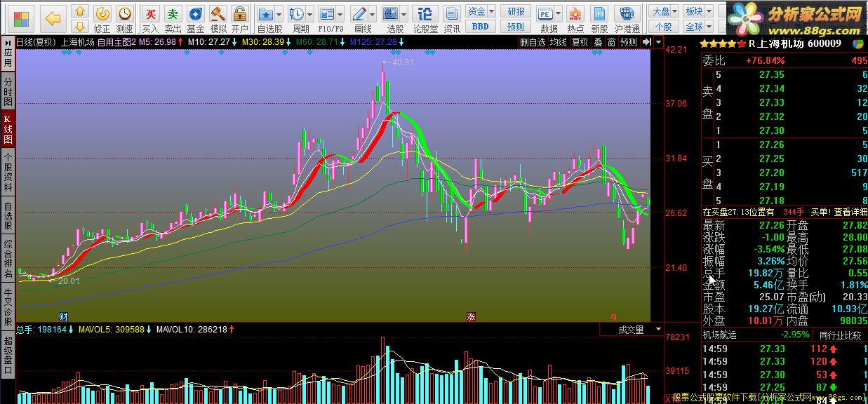The width and height of the screenshot is (868, 404).
Task: Open the 资金 dropdown
Action: 481,11
